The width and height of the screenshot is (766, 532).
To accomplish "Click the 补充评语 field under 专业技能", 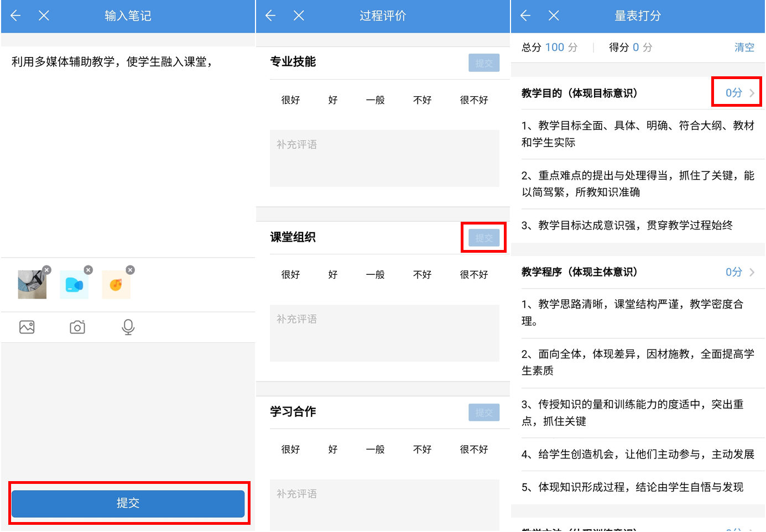I will tap(384, 158).
